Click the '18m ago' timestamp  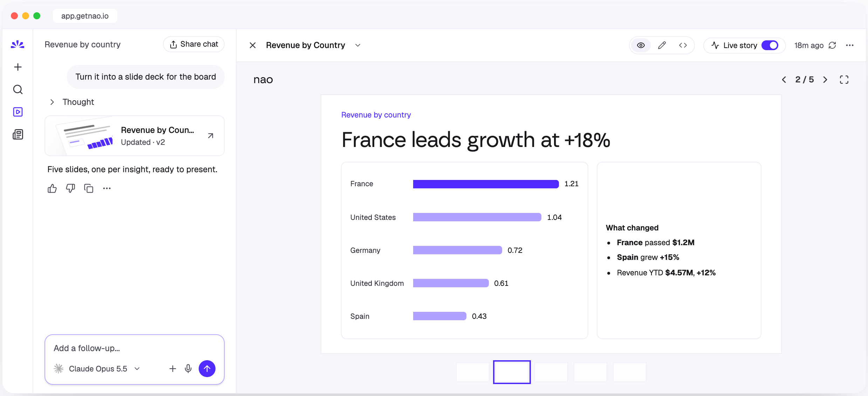pos(809,45)
